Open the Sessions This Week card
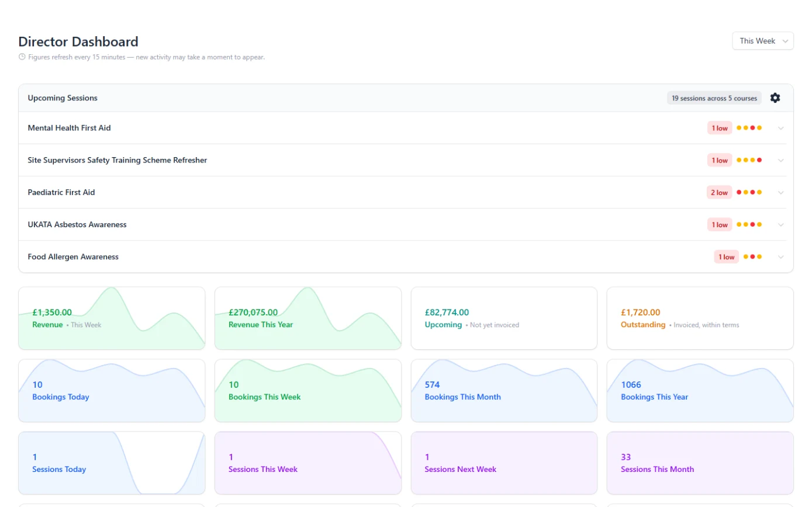 click(x=308, y=463)
